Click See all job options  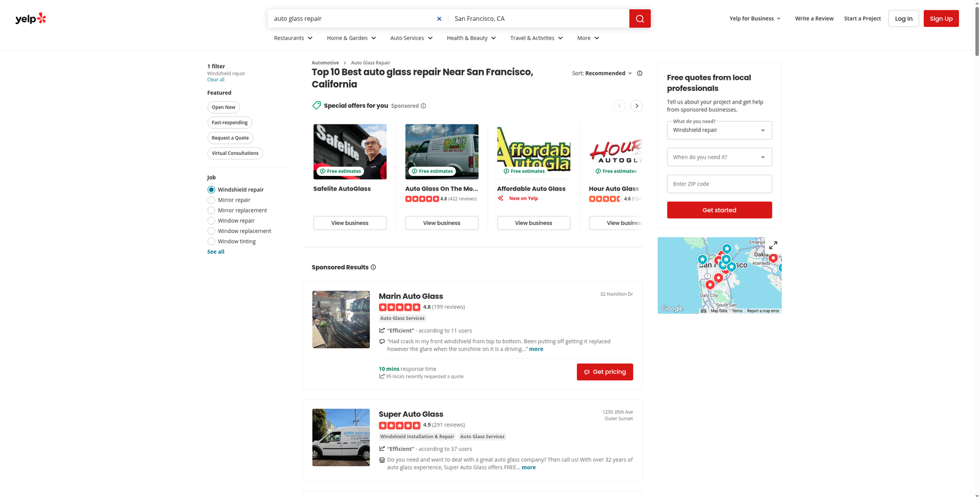[x=216, y=252]
